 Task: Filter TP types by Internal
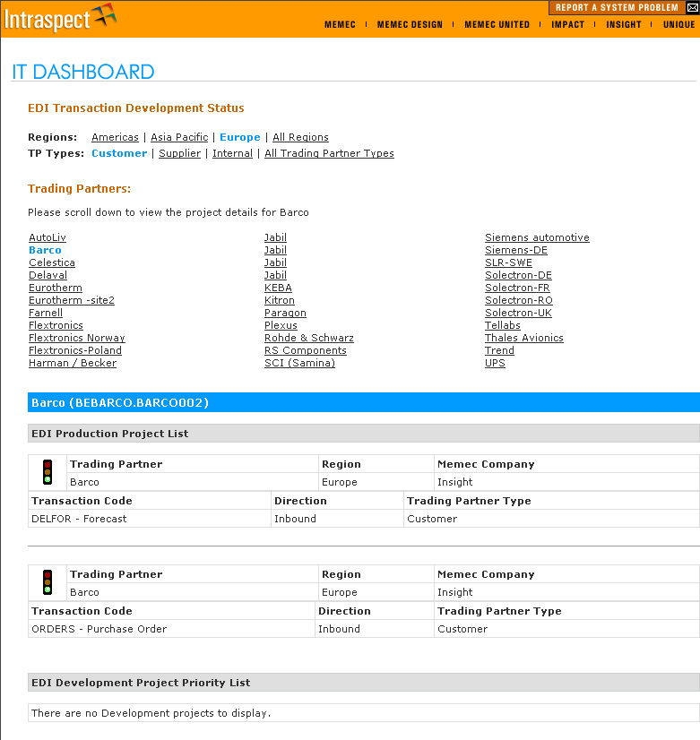tap(232, 153)
